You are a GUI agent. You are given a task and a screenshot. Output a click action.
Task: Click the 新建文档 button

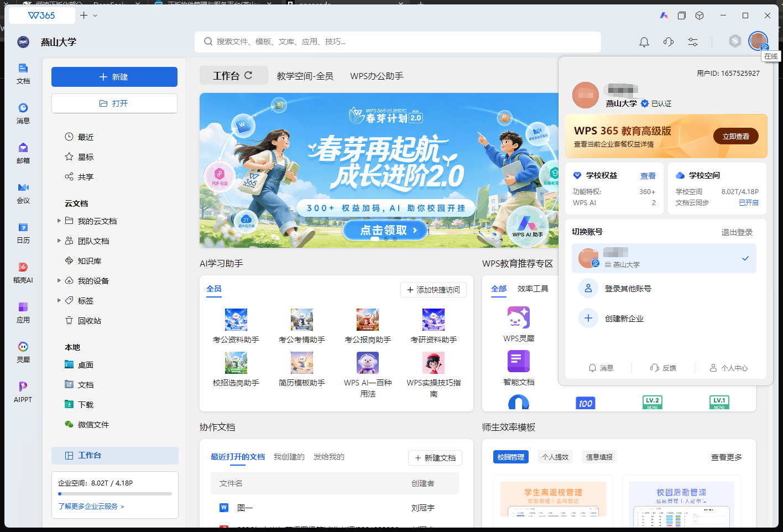coord(435,458)
